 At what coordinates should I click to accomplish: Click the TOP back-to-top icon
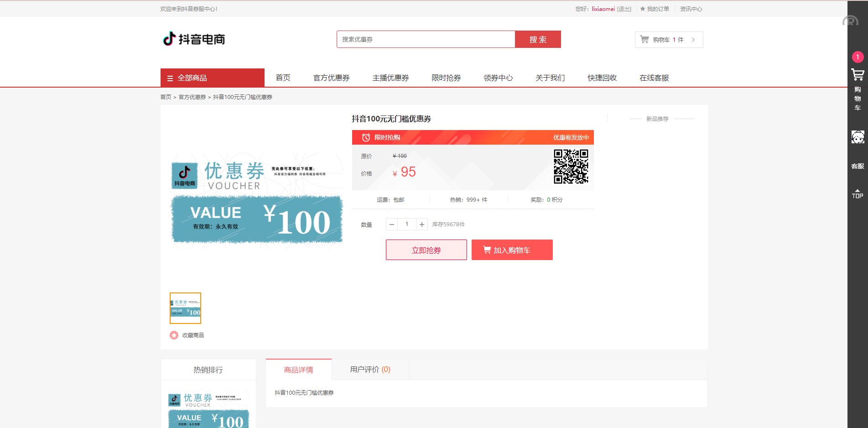858,193
